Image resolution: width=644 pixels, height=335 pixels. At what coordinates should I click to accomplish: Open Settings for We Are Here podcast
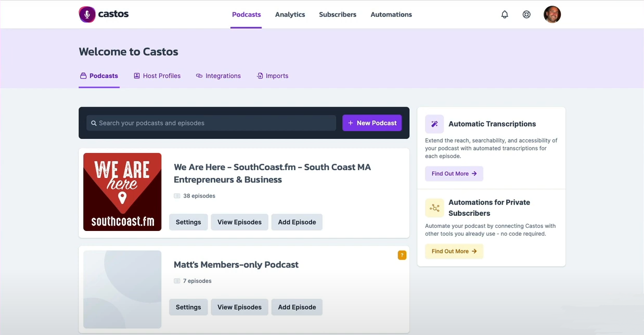[188, 222]
